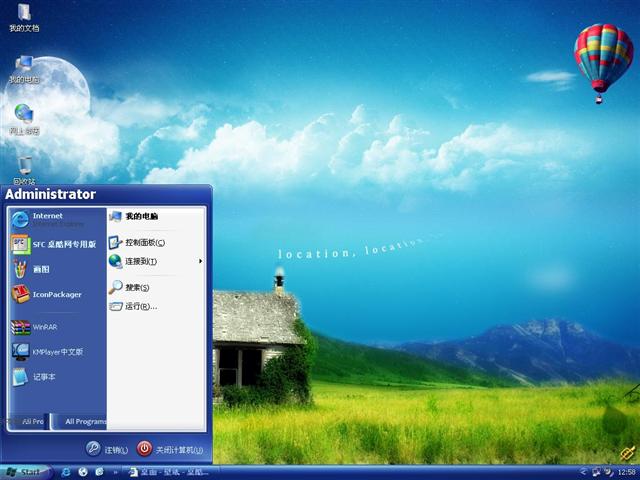The height and width of the screenshot is (480, 640).
Task: Click the 注销(L) log off button
Action: pyautogui.click(x=107, y=449)
